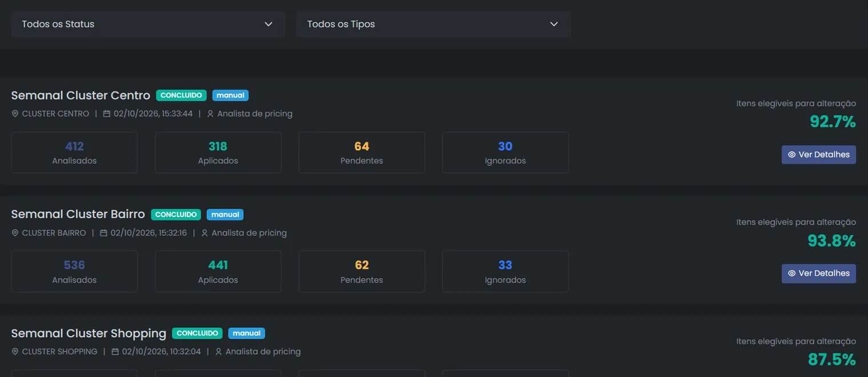
Task: Click location pin icon beside CLUSTER SHOPPING
Action: coord(15,352)
